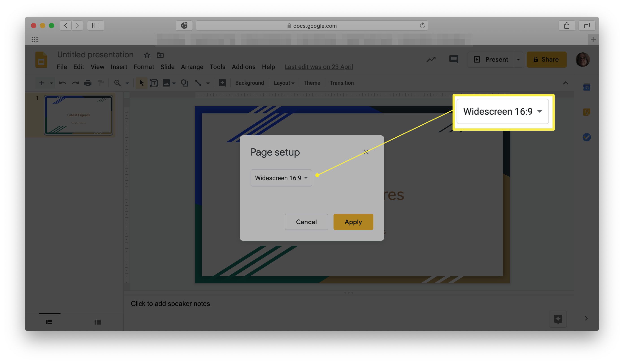
Task: Click the zoom control icon
Action: point(118,83)
